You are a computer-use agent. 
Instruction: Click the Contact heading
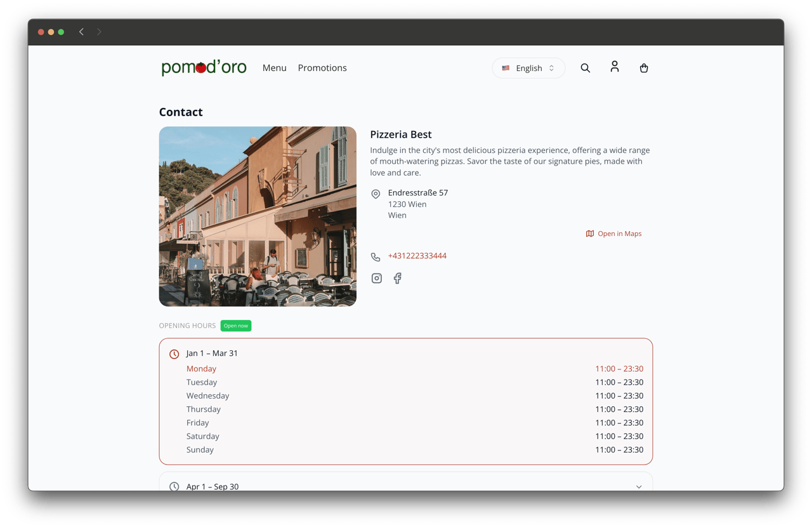click(181, 112)
